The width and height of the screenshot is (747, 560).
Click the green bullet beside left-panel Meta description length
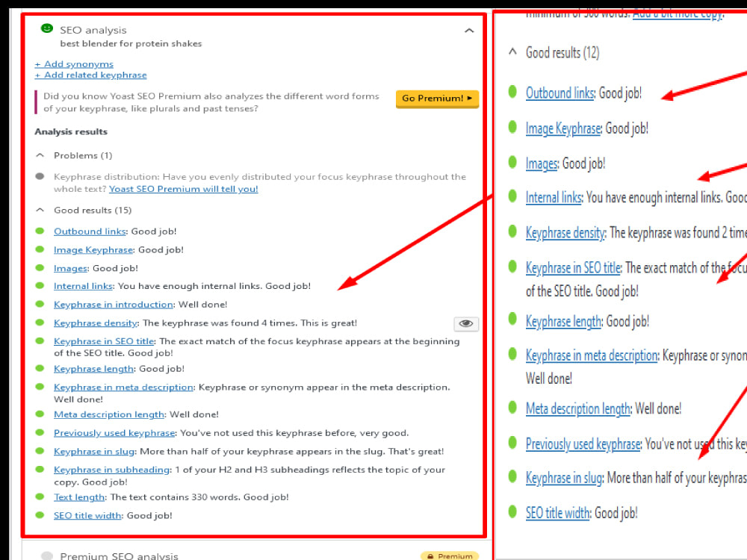coord(40,414)
